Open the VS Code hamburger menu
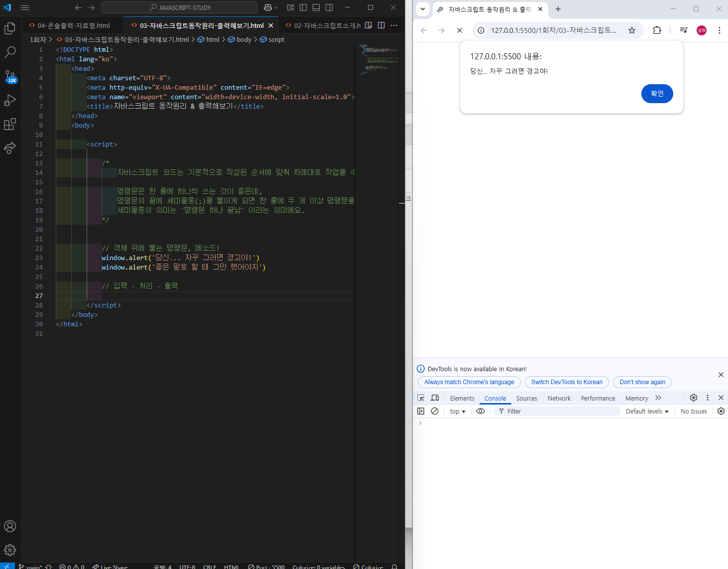Viewport: 728px width, 569px height. [x=25, y=7]
